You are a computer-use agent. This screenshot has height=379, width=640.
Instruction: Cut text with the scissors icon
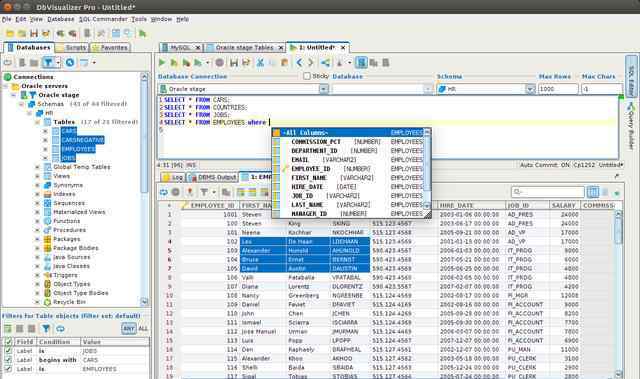tap(260, 62)
